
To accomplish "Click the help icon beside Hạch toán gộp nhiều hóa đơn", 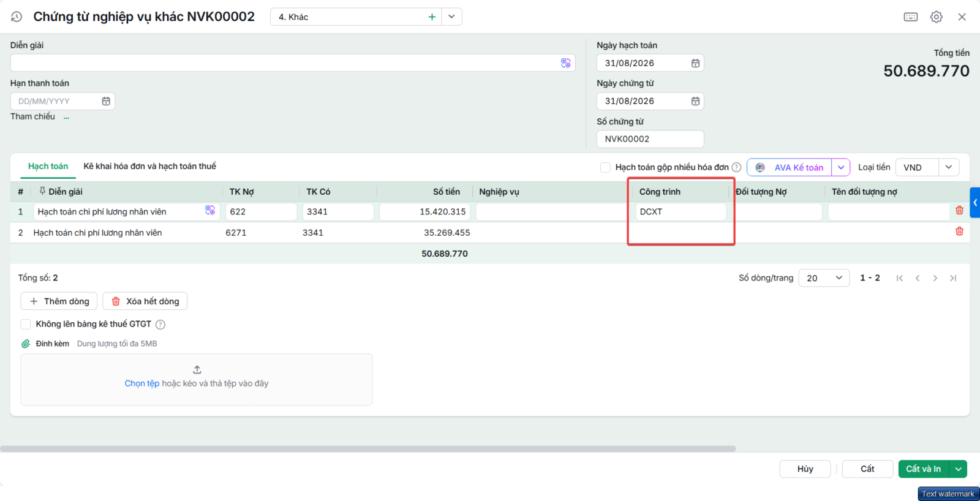I will click(737, 167).
